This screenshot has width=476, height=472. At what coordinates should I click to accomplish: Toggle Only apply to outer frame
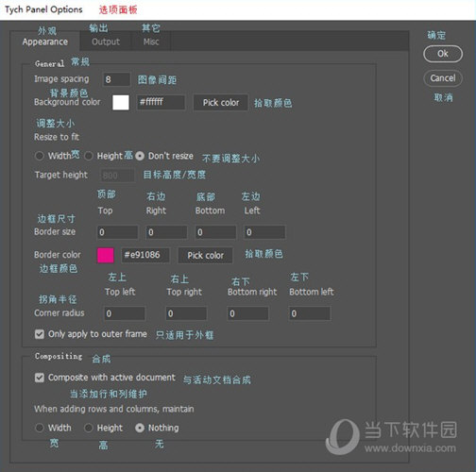click(x=40, y=334)
